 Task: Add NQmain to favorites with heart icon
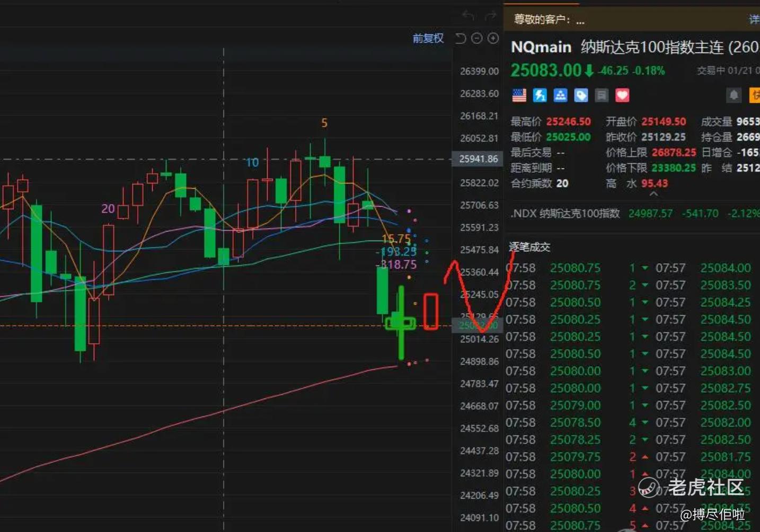tap(622, 95)
